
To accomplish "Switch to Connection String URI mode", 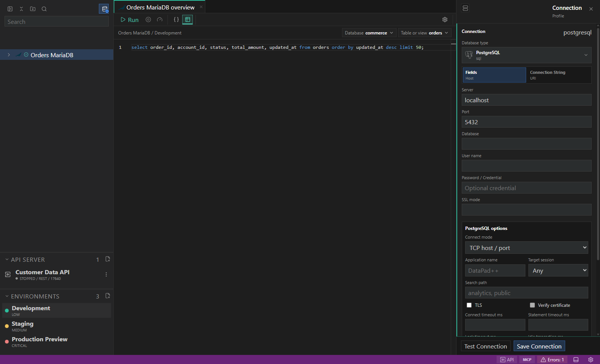I will pos(559,75).
